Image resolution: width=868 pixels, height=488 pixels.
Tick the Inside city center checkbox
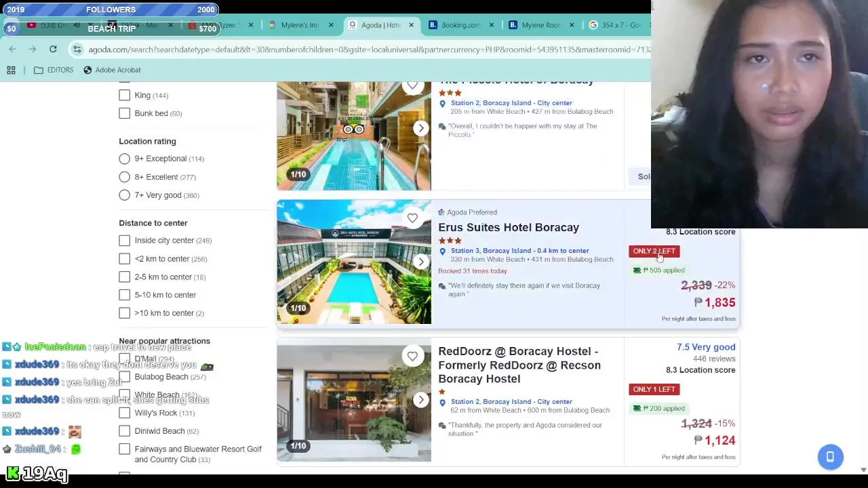point(125,241)
